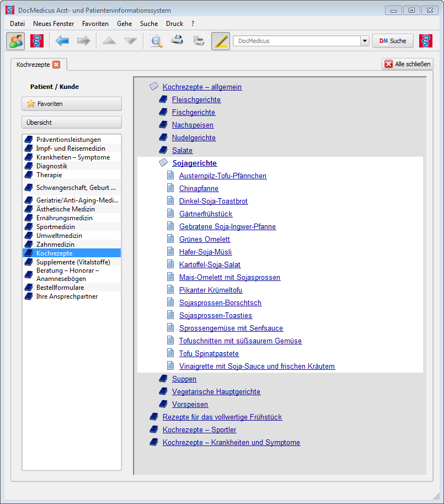The image size is (444, 504).
Task: Click the document icon beside Grünes Omelett
Action: click(170, 238)
